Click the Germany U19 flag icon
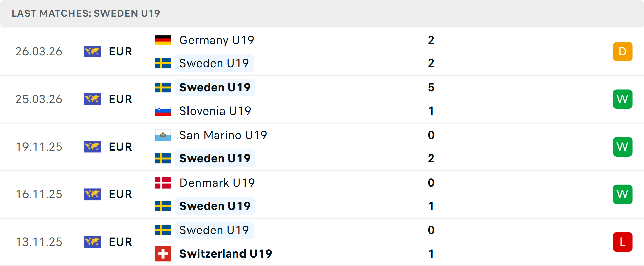 pyautogui.click(x=163, y=40)
